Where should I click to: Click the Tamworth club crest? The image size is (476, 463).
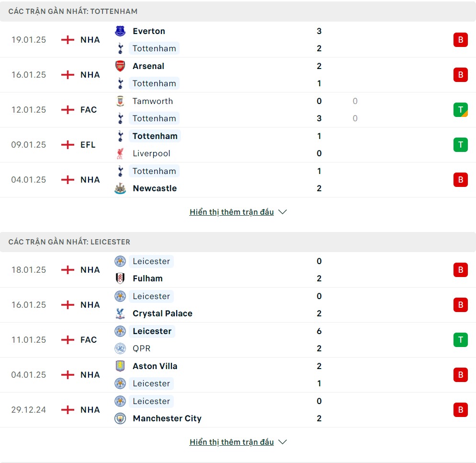[x=120, y=101]
